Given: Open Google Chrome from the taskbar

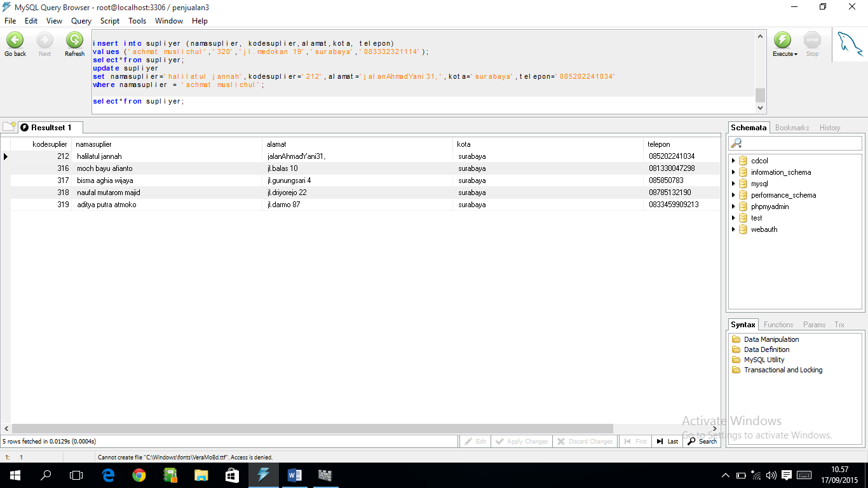Looking at the screenshot, I should 139,475.
